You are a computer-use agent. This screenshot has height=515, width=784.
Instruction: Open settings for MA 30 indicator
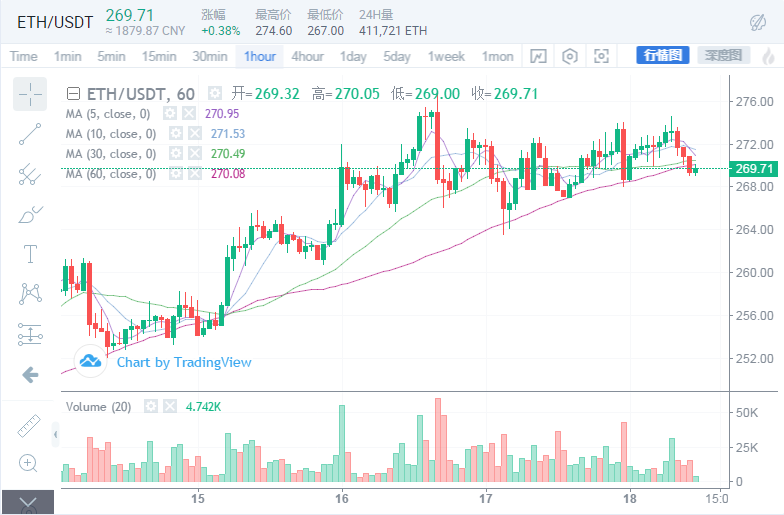pyautogui.click(x=176, y=154)
